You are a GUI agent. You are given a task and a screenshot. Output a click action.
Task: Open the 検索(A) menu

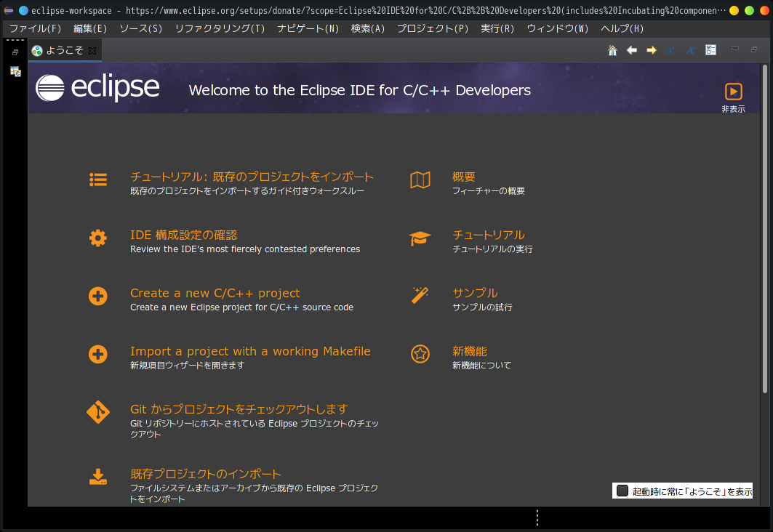pos(368,28)
